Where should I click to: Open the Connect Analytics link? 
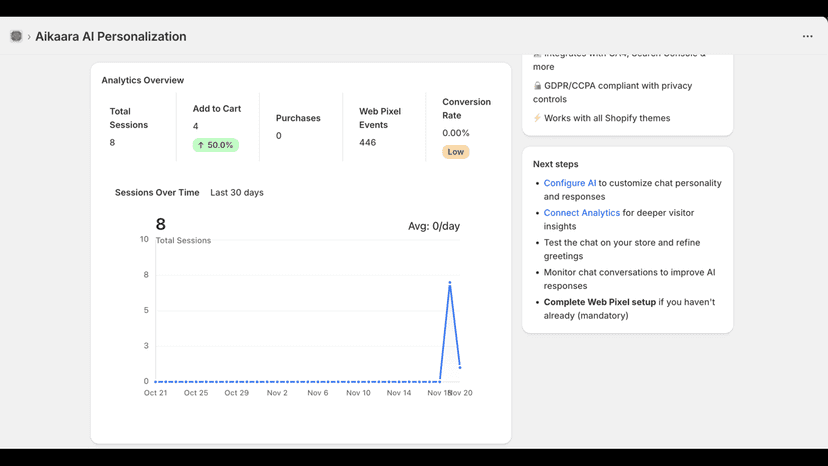coord(581,212)
